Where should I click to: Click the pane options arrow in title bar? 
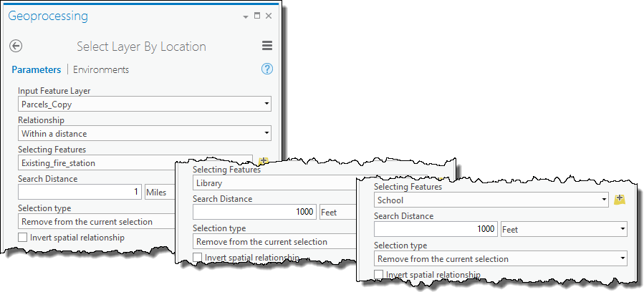click(246, 16)
